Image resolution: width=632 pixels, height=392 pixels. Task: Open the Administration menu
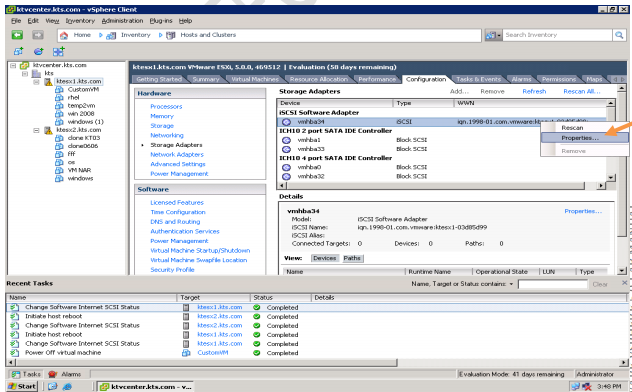coord(122,21)
